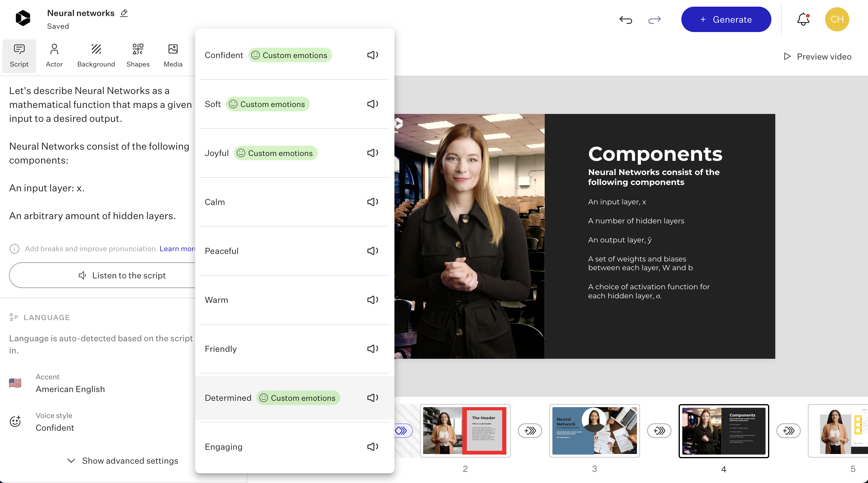Image resolution: width=868 pixels, height=483 pixels.
Task: Play the Joyful voice sample speaker
Action: [373, 153]
